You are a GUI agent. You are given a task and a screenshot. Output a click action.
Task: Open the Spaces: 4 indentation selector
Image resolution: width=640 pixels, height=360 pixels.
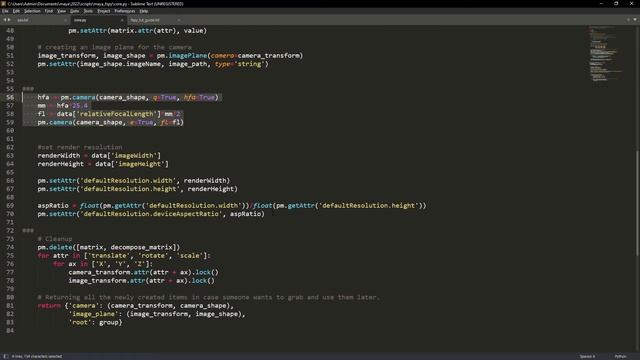pyautogui.click(x=588, y=356)
